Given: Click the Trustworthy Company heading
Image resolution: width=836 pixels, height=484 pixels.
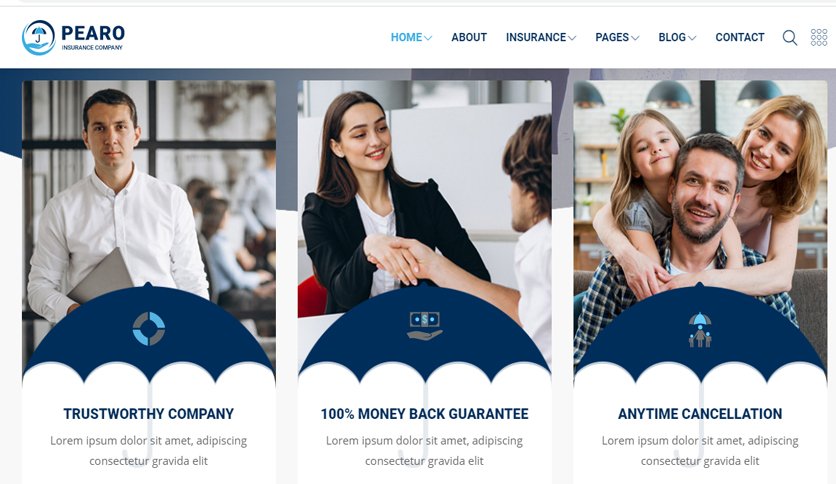Looking at the screenshot, I should click(x=149, y=414).
